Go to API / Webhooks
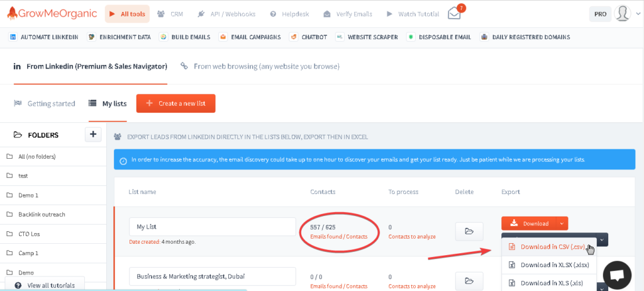This screenshot has height=291, width=644. point(226,14)
